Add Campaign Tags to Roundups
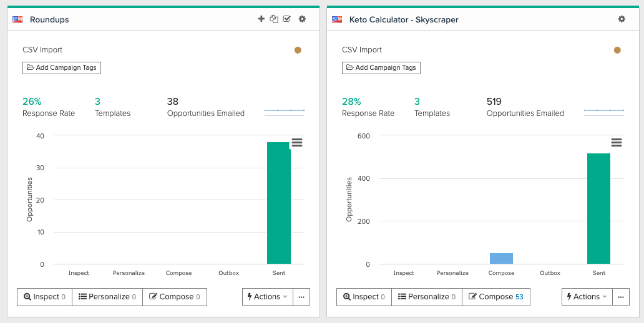Screen dimensions: 644x323 [62, 67]
